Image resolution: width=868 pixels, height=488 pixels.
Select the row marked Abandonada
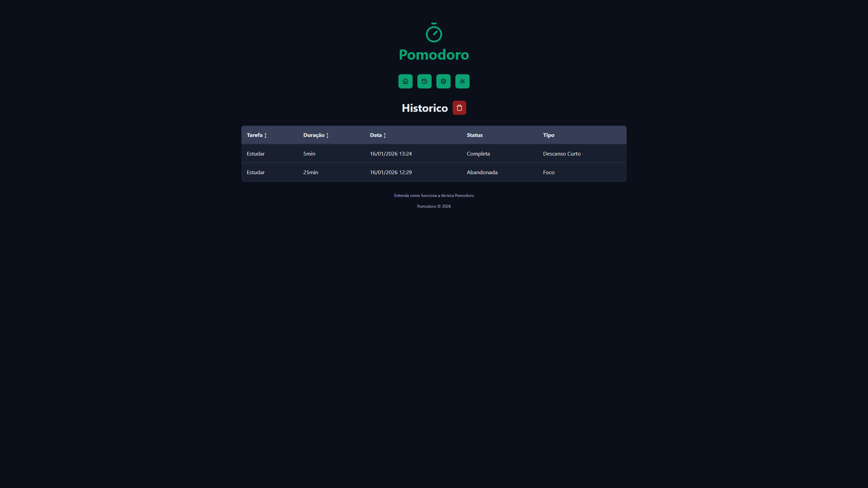(482, 172)
